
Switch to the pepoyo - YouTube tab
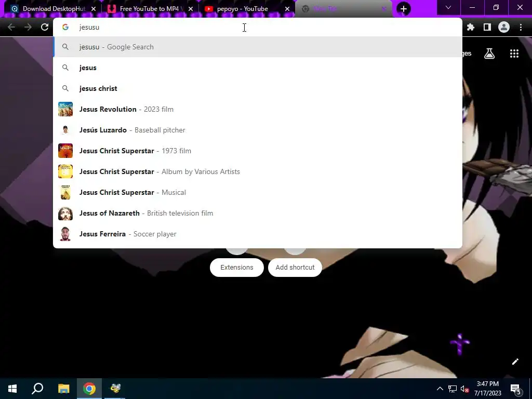click(x=247, y=9)
